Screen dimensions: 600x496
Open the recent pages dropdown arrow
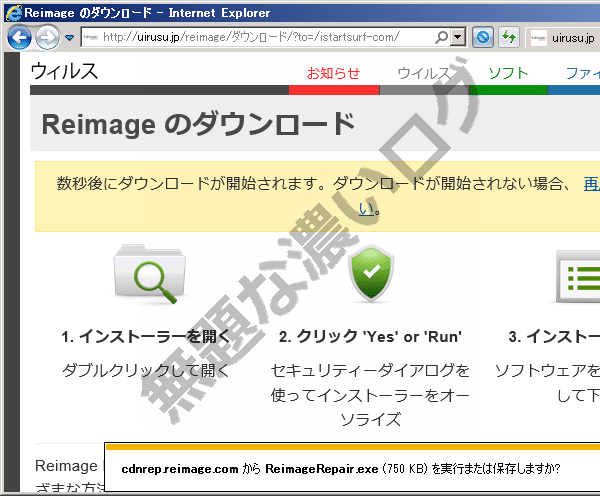click(x=70, y=38)
